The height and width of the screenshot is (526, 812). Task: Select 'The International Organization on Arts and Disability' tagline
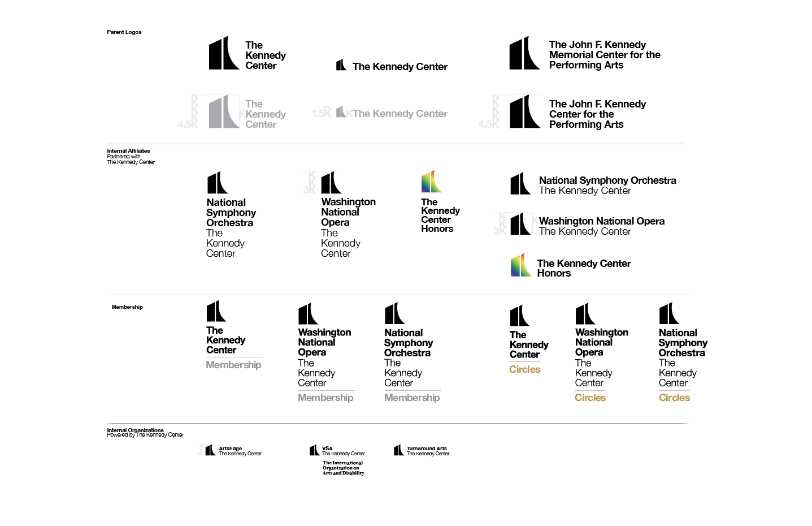343,468
